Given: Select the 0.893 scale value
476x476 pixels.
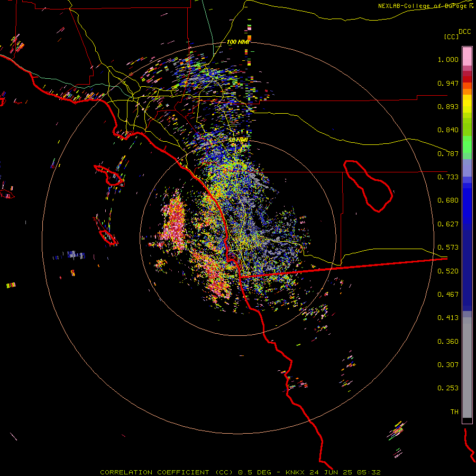Looking at the screenshot, I should [x=448, y=106].
